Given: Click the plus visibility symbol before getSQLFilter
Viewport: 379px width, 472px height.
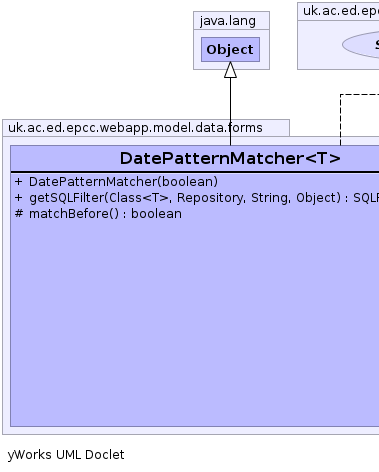Looking at the screenshot, I should pos(19,198).
